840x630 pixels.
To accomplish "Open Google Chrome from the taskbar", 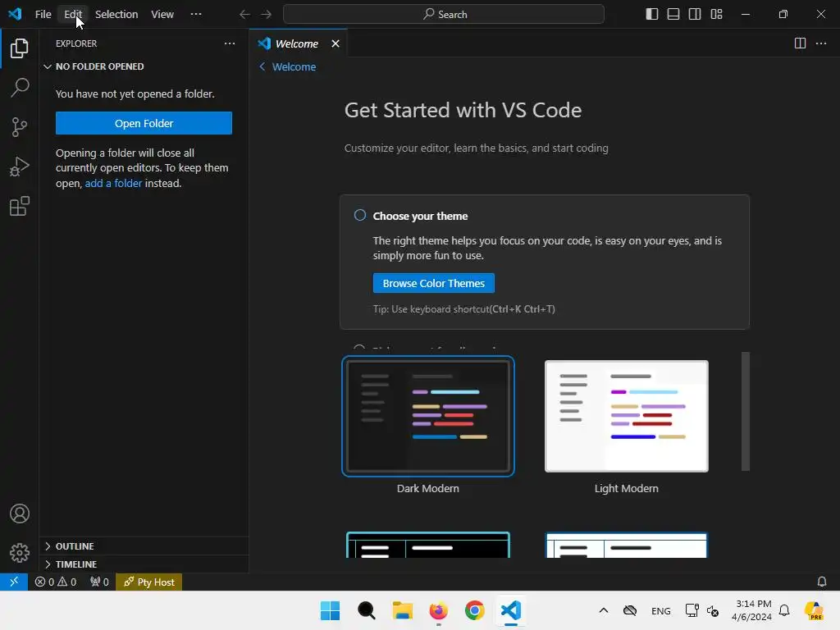I will 475,610.
